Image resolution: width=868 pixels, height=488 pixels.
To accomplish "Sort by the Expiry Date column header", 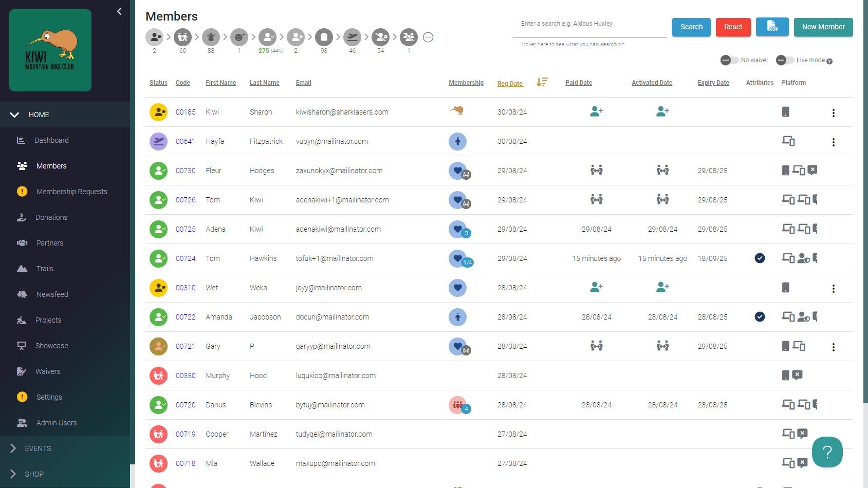I will [x=713, y=83].
